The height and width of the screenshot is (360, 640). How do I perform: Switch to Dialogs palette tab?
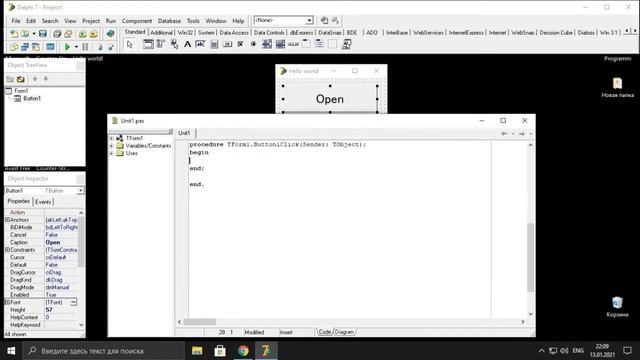coord(586,33)
